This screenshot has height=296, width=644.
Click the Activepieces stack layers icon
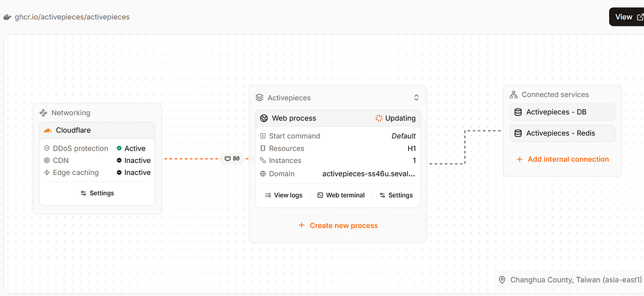click(260, 98)
